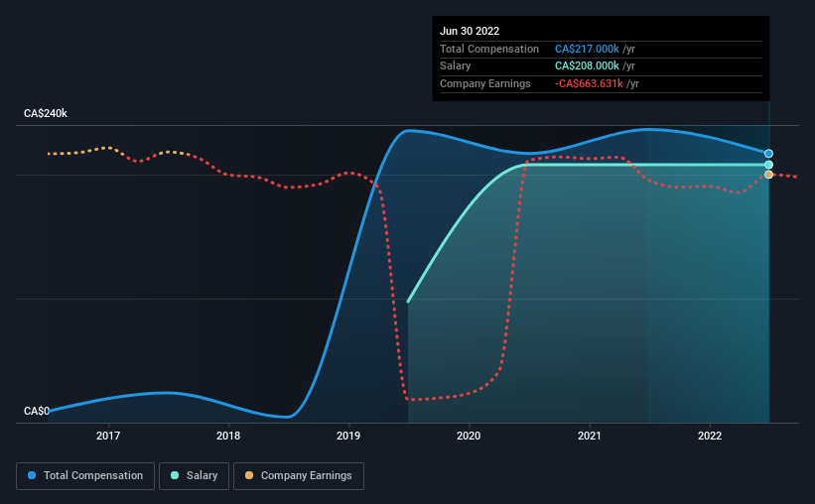Click the -CA$663.631k company earnings value
This screenshot has width=815, height=504.
click(x=589, y=83)
